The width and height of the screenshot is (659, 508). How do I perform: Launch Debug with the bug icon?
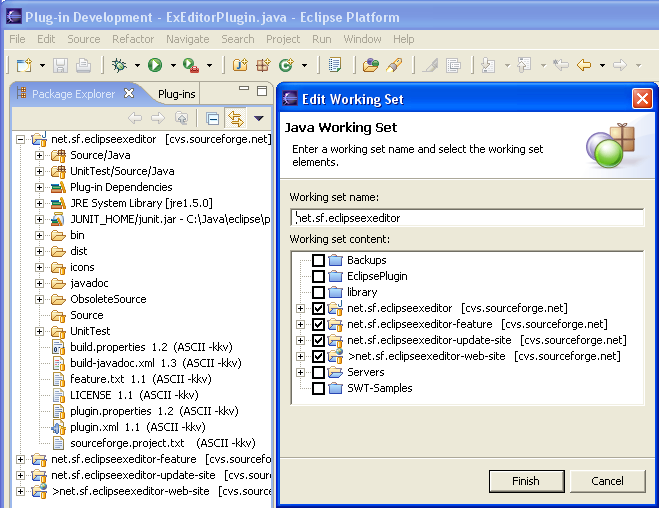119,65
